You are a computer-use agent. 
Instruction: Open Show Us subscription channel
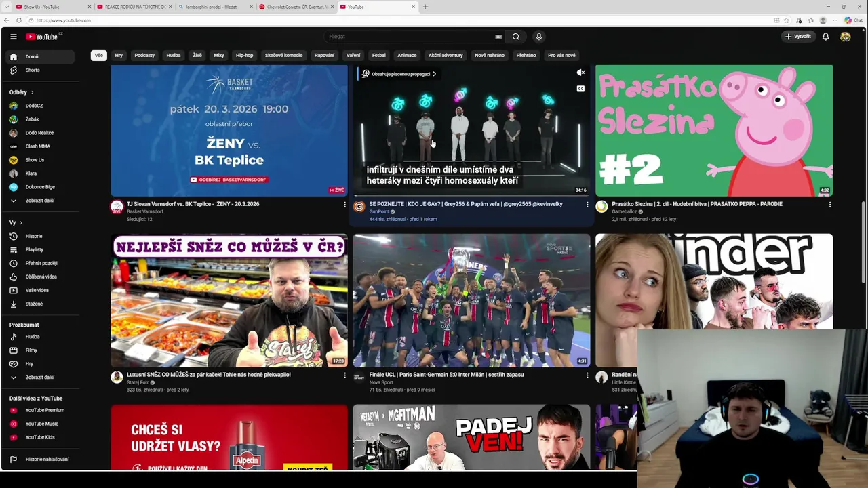[x=41, y=160]
